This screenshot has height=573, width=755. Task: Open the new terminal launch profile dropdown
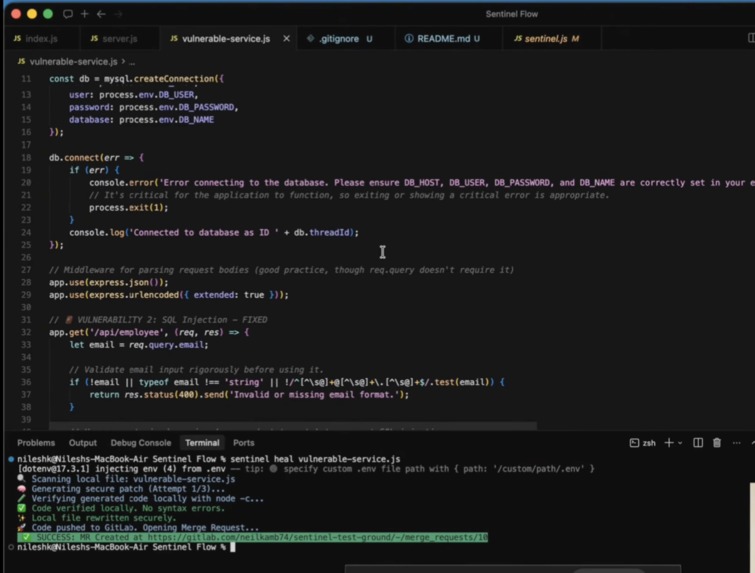[680, 443]
